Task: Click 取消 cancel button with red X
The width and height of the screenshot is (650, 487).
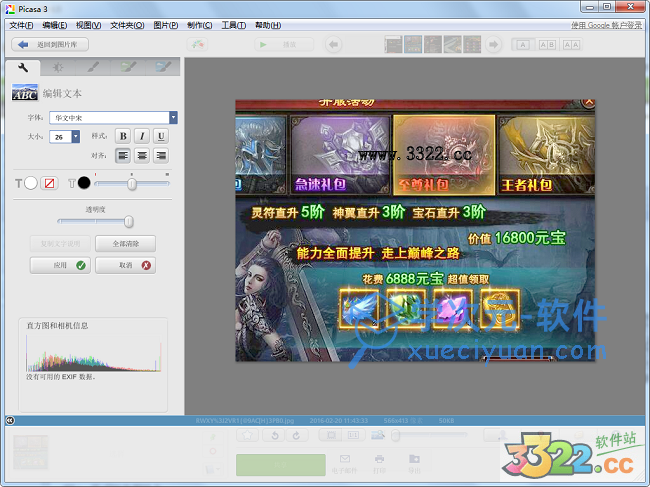Action: (x=126, y=265)
